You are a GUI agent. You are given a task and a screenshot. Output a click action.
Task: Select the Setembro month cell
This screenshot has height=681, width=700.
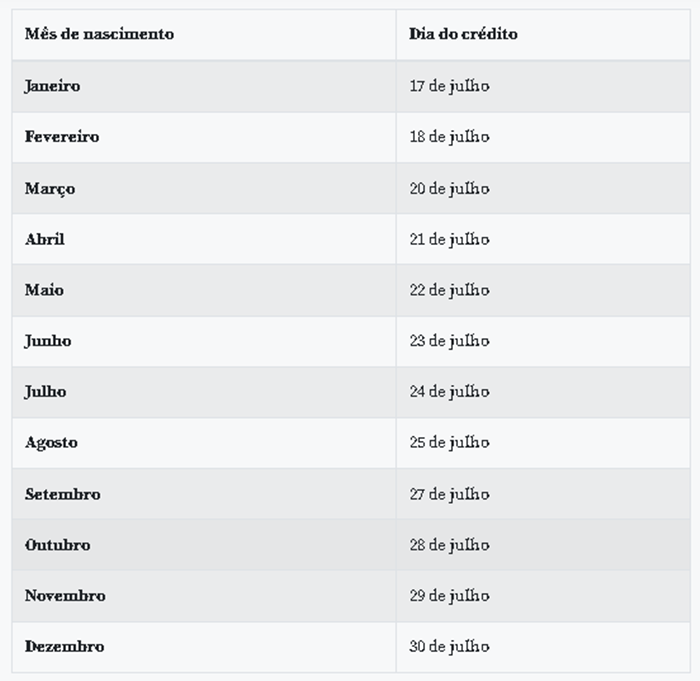click(62, 494)
